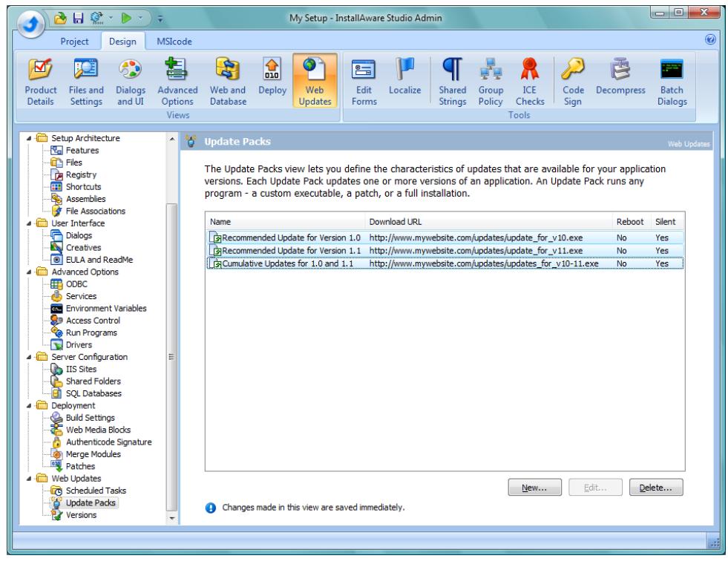The height and width of the screenshot is (567, 728).
Task: Open the Decompress tool
Action: pyautogui.click(x=620, y=76)
